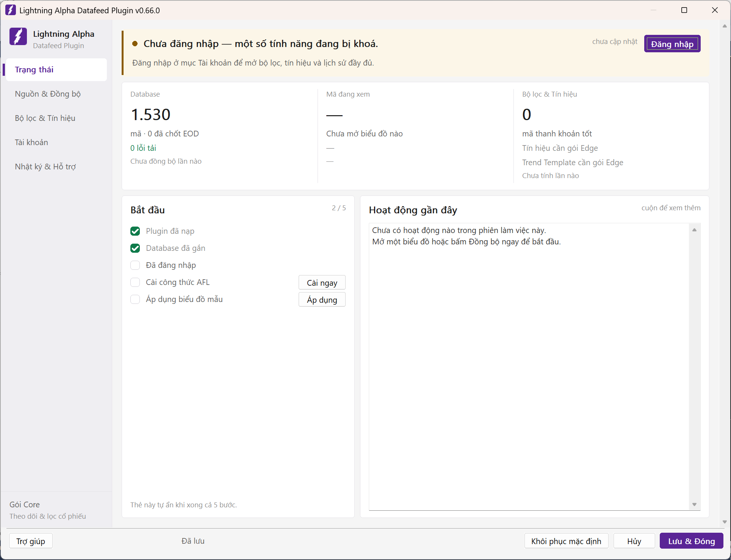Check the Đã đăng nhập checkbox
This screenshot has height=560, width=731.
tap(135, 265)
